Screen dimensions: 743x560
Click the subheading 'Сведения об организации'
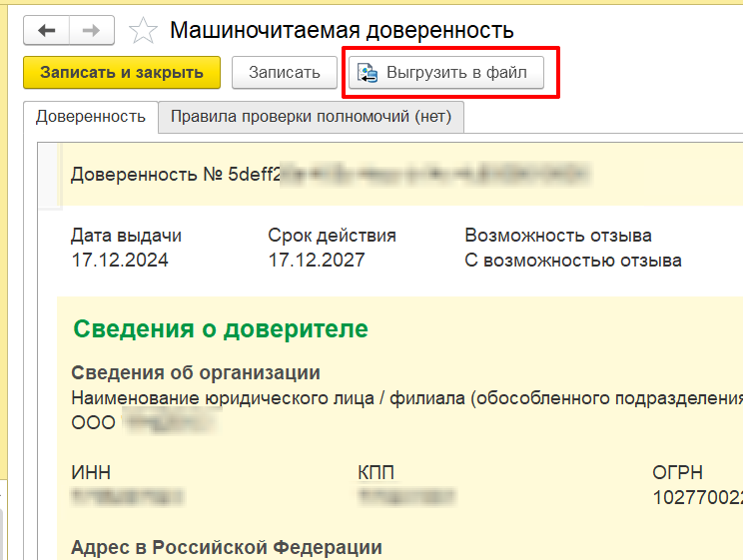coord(196,373)
